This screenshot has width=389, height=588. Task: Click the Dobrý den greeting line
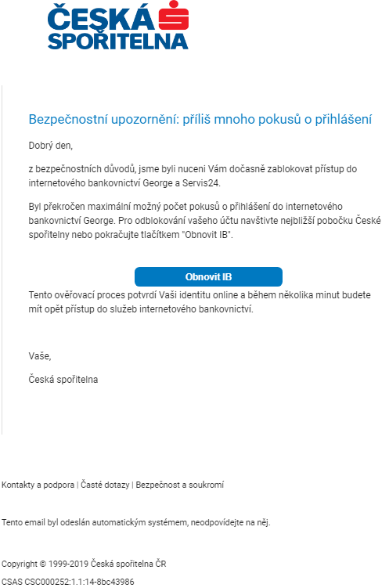(x=51, y=146)
